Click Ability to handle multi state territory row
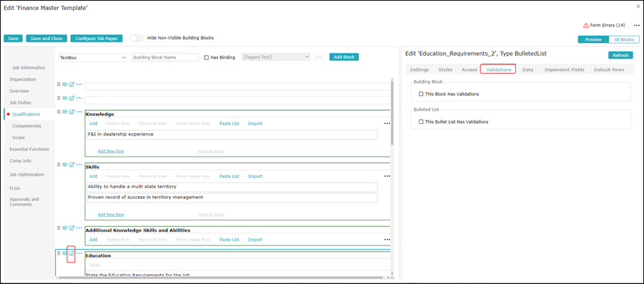The height and width of the screenshot is (284, 644). pyautogui.click(x=232, y=187)
